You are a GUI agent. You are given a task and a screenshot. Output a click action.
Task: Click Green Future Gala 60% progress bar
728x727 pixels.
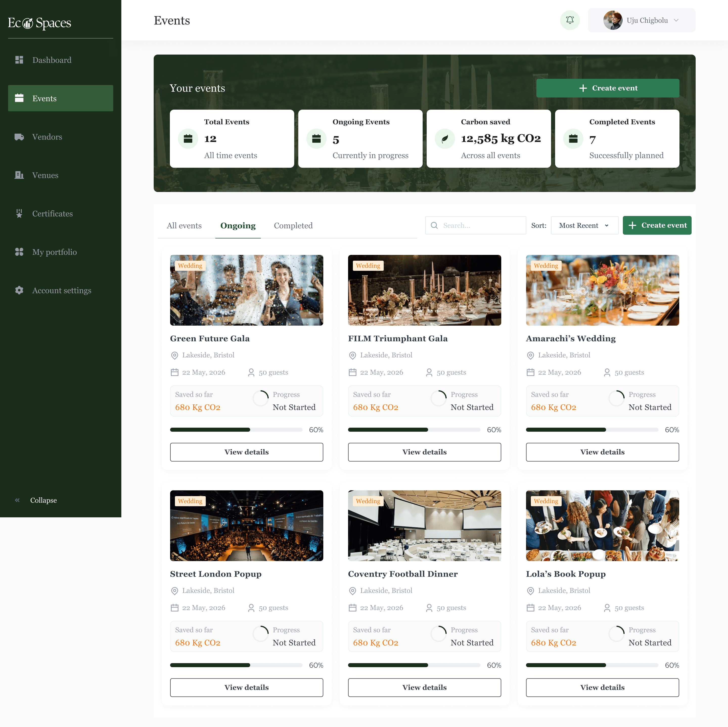(236, 430)
